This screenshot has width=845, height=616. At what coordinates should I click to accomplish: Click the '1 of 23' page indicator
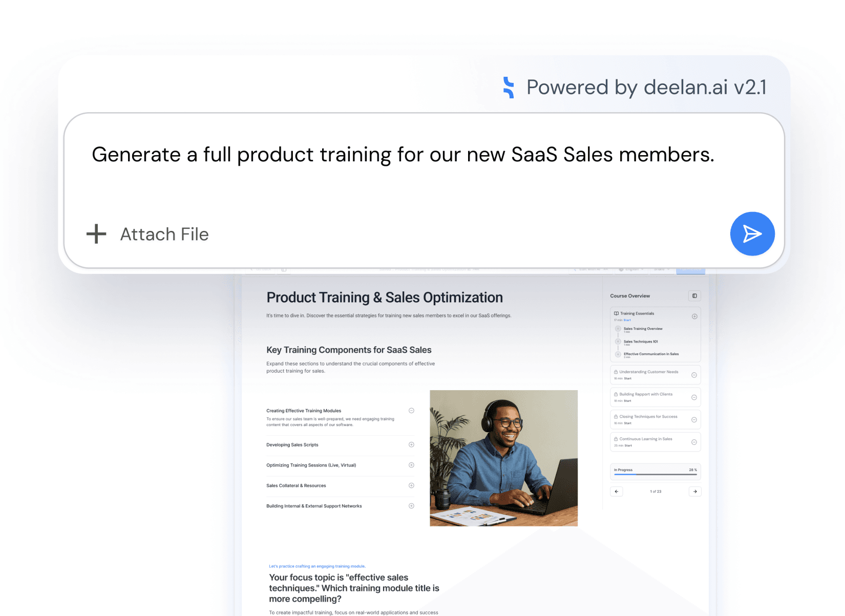click(656, 492)
